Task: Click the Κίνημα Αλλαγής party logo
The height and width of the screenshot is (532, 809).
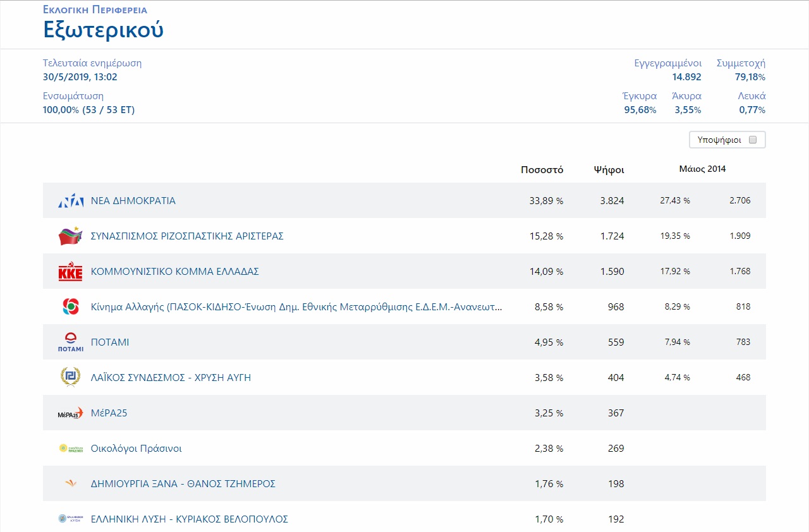Action: pos(70,307)
